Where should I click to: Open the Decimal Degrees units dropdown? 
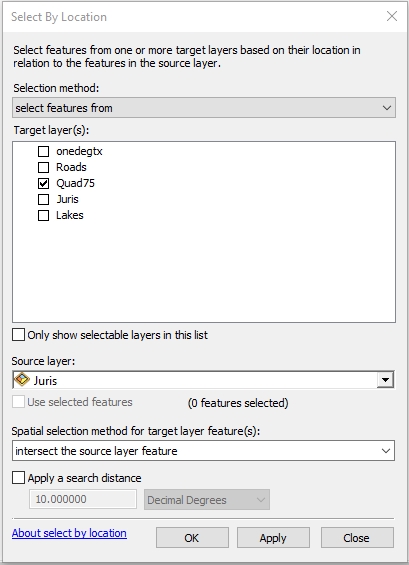tap(207, 500)
